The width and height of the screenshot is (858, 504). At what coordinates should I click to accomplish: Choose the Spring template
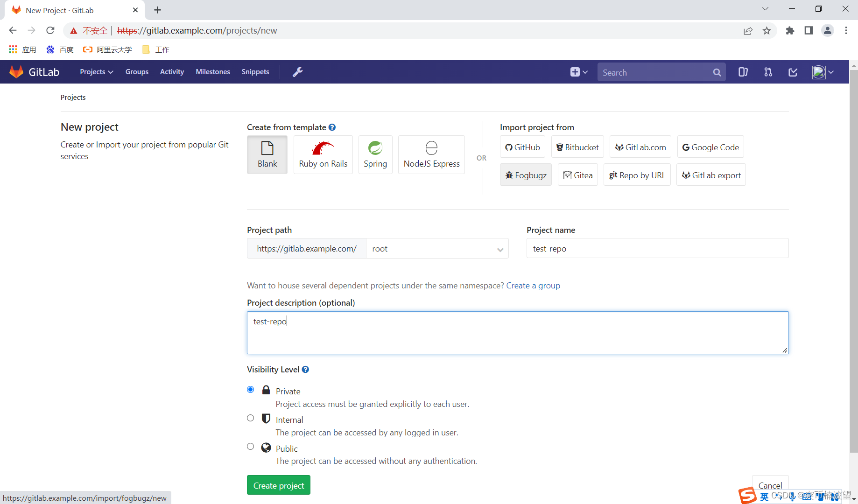[375, 154]
